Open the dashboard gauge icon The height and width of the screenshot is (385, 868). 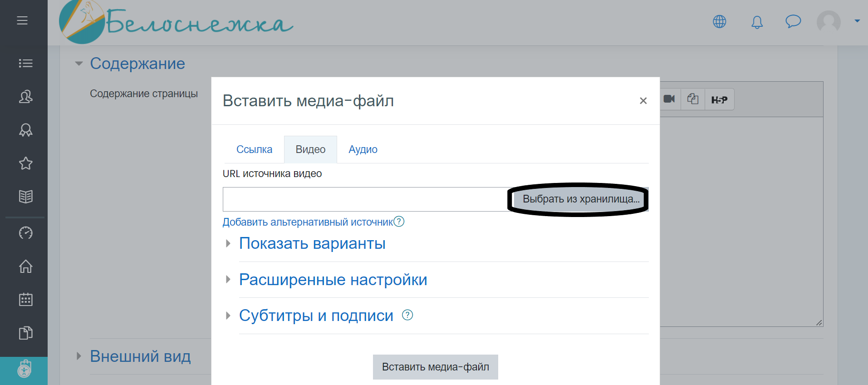pyautogui.click(x=25, y=233)
